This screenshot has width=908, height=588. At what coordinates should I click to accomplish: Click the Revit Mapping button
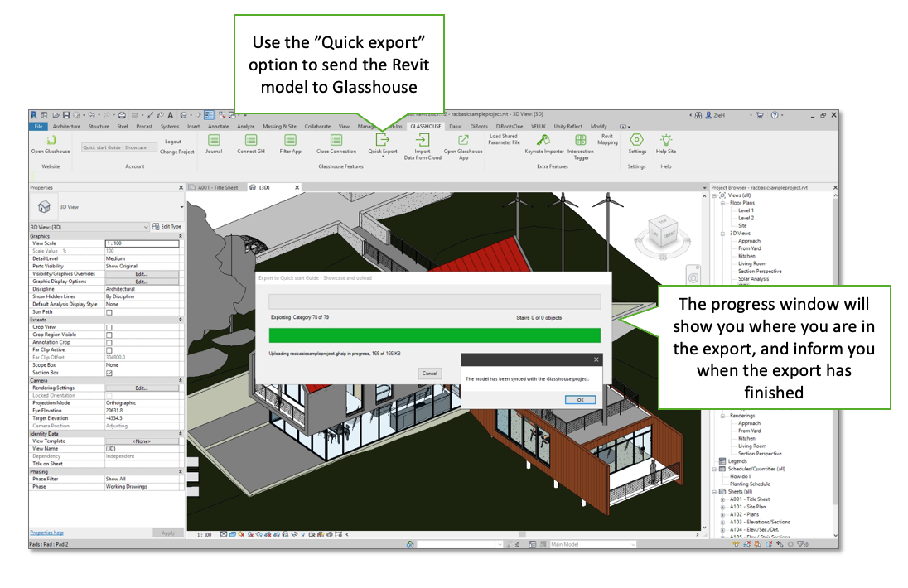click(607, 139)
